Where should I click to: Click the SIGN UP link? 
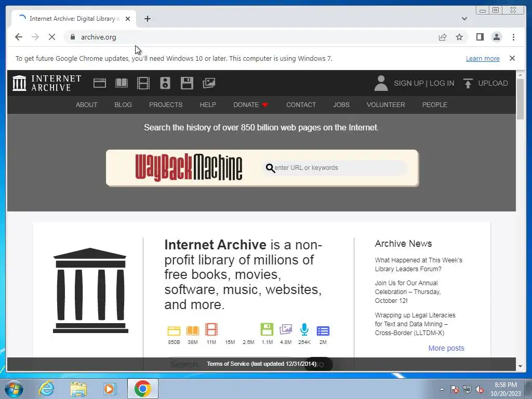(408, 83)
